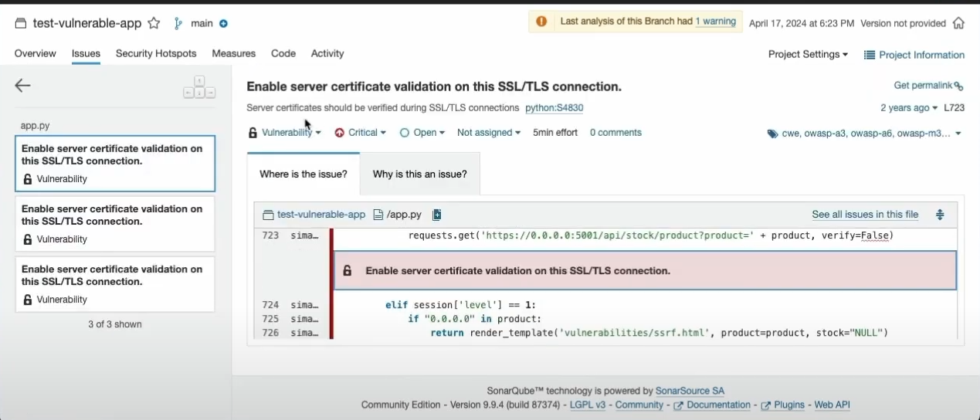The width and height of the screenshot is (980, 420).
Task: Click line number 726 in the code
Action: [270, 333]
